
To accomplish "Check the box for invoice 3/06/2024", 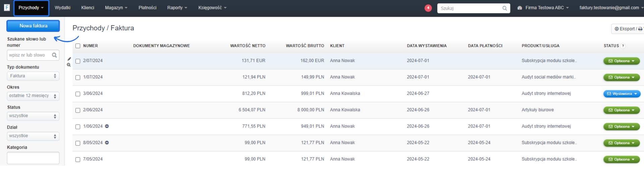I will 78,94.
